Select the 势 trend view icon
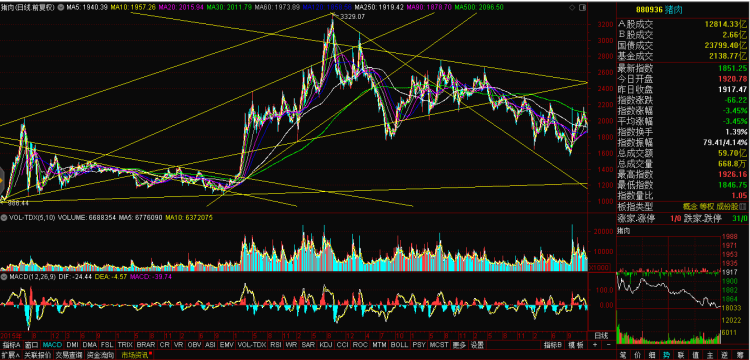The height and width of the screenshot is (360, 750). [666, 355]
